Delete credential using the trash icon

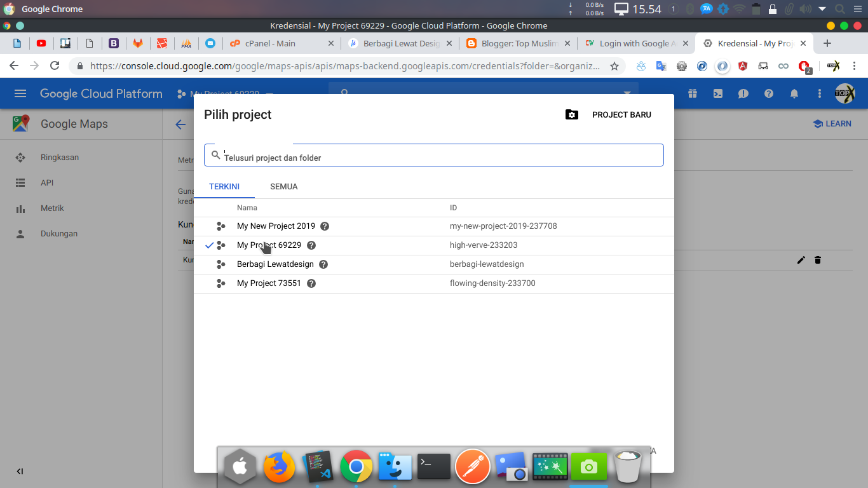click(818, 260)
